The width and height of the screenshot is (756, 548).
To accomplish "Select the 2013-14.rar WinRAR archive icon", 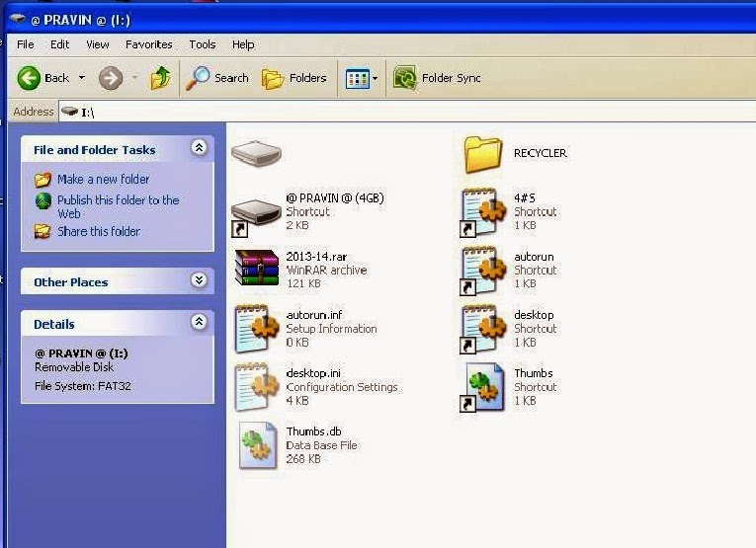I will point(257,268).
